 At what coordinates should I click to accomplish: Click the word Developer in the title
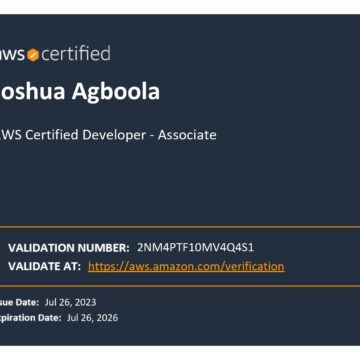(114, 136)
